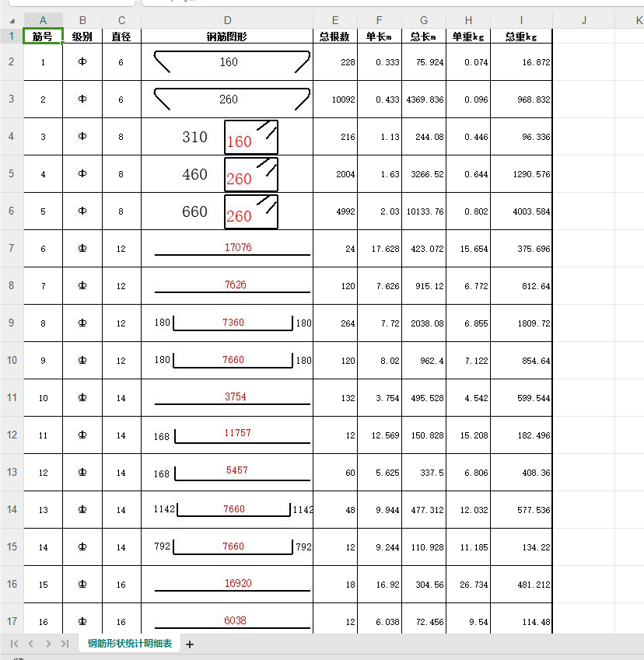The width and height of the screenshot is (644, 660).
Task: Click the stirrup shape labeled 310 and 160
Action: click(230, 137)
